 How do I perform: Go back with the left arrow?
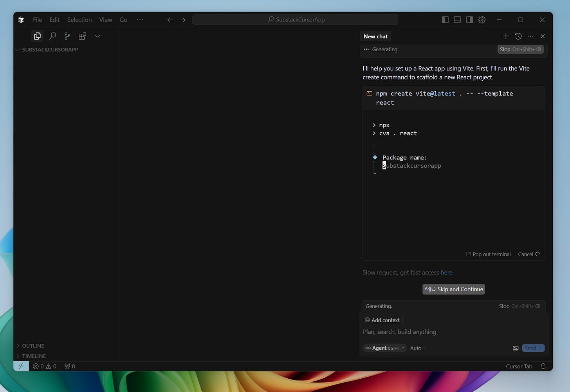point(170,20)
